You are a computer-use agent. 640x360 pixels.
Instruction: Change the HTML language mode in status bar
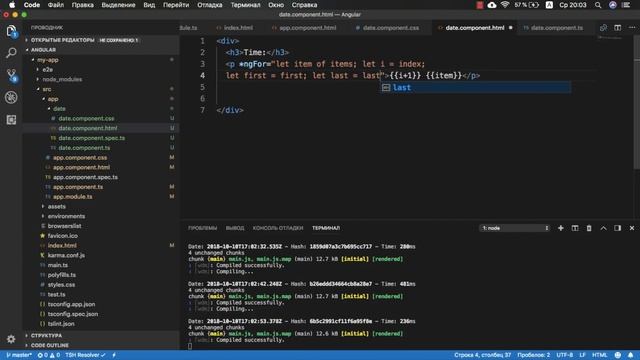pos(600,355)
